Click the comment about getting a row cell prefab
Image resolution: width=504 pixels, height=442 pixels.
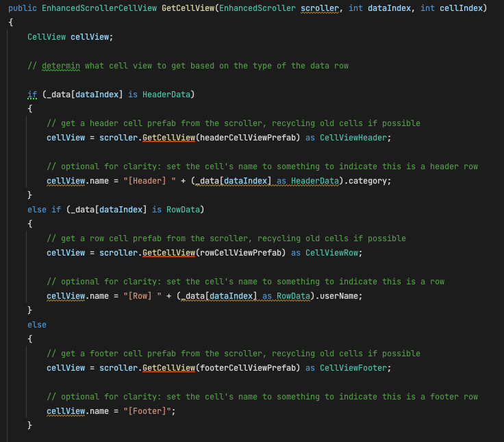[x=226, y=238]
